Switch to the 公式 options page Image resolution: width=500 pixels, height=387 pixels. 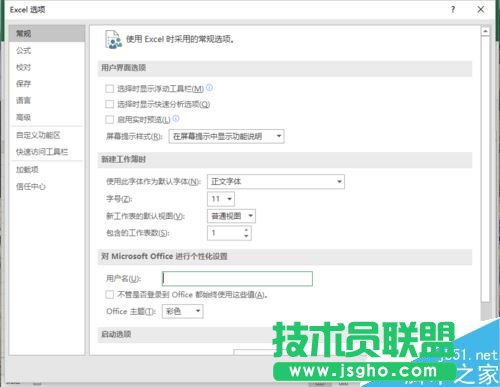(47, 50)
